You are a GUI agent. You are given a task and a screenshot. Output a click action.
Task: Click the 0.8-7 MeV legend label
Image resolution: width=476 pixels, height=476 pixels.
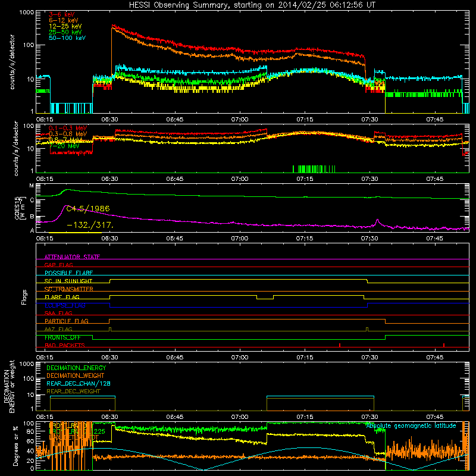(x=65, y=140)
